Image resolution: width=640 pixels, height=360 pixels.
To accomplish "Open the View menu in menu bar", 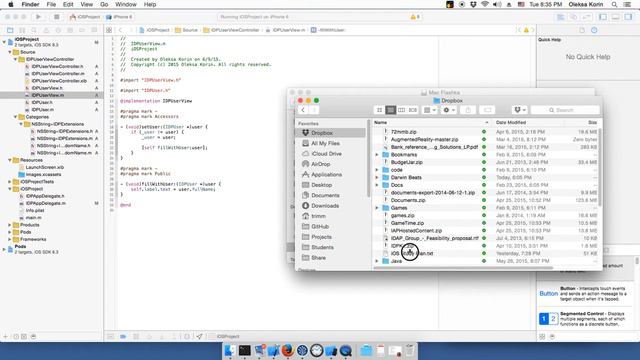I will coord(86,4).
